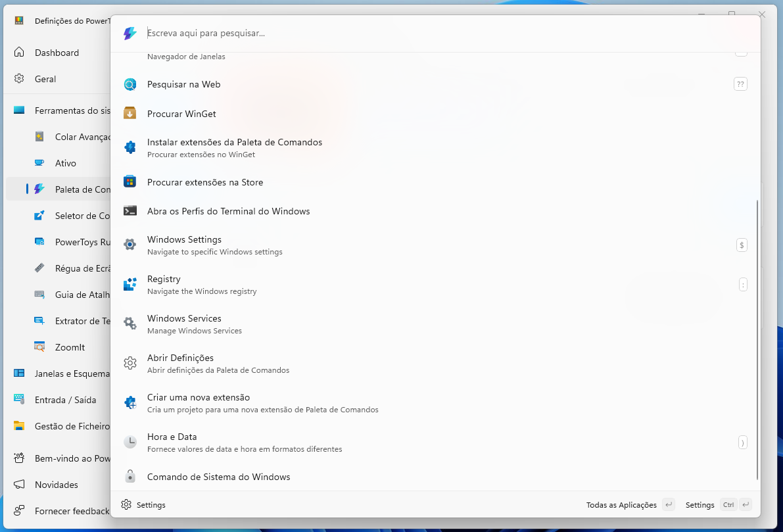This screenshot has height=532, width=783.
Task: Click the ?? alias badge for Pesquisar na Web
Action: 740,84
